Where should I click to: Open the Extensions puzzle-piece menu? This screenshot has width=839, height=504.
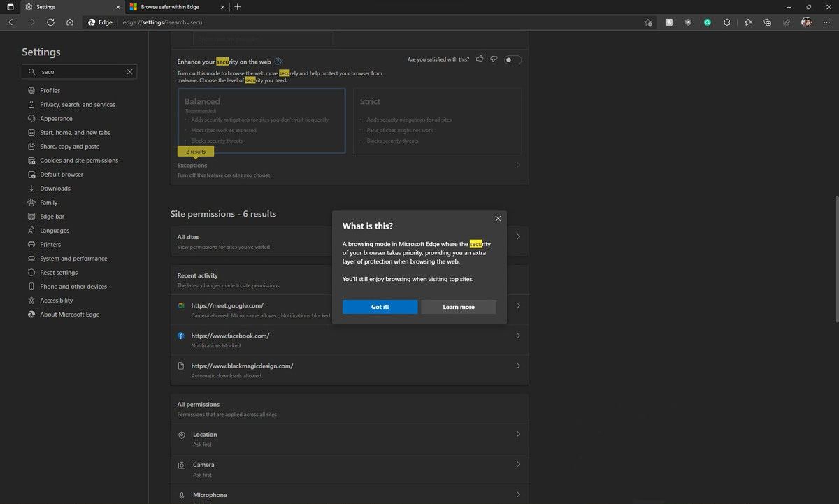pos(726,22)
